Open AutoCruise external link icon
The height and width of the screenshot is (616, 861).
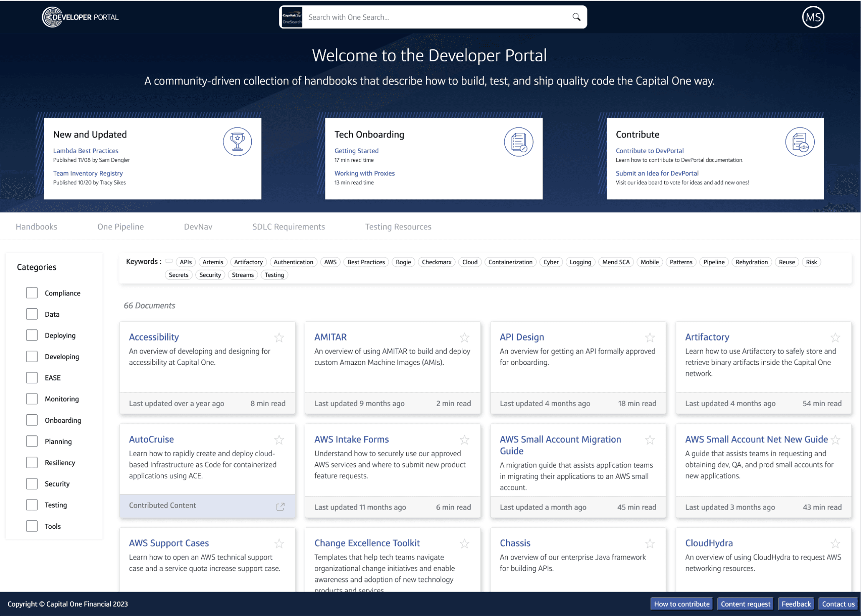tap(280, 506)
